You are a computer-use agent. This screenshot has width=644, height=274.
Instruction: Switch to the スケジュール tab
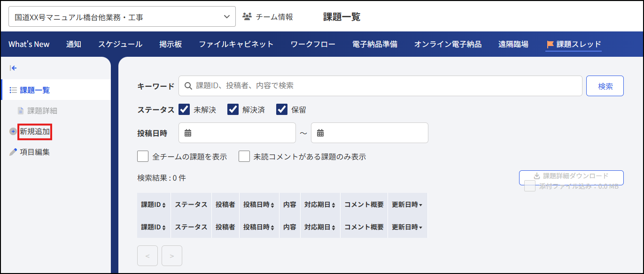click(120, 44)
